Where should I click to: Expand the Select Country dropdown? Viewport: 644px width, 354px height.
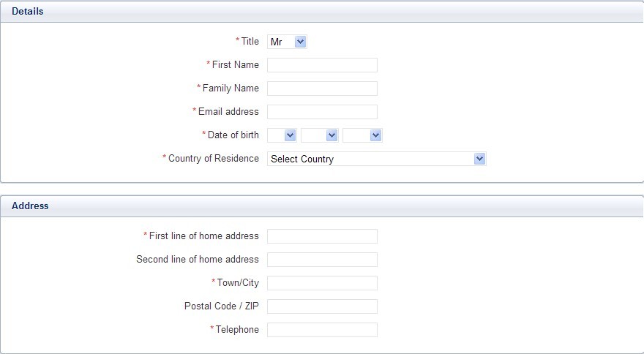pyautogui.click(x=377, y=159)
